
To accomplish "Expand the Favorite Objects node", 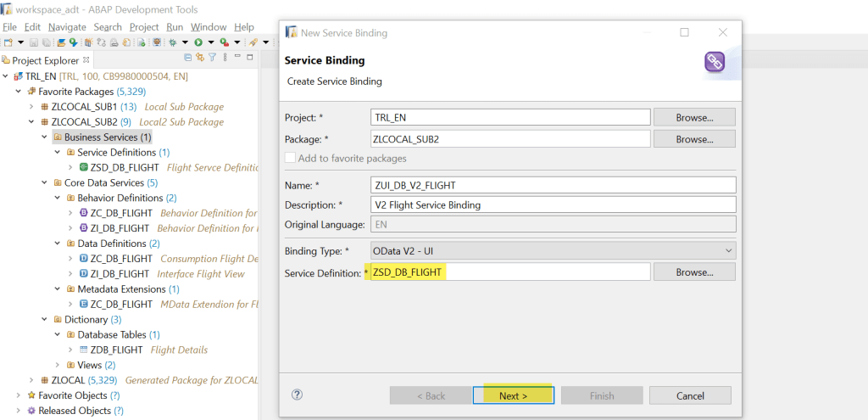I will [x=19, y=395].
